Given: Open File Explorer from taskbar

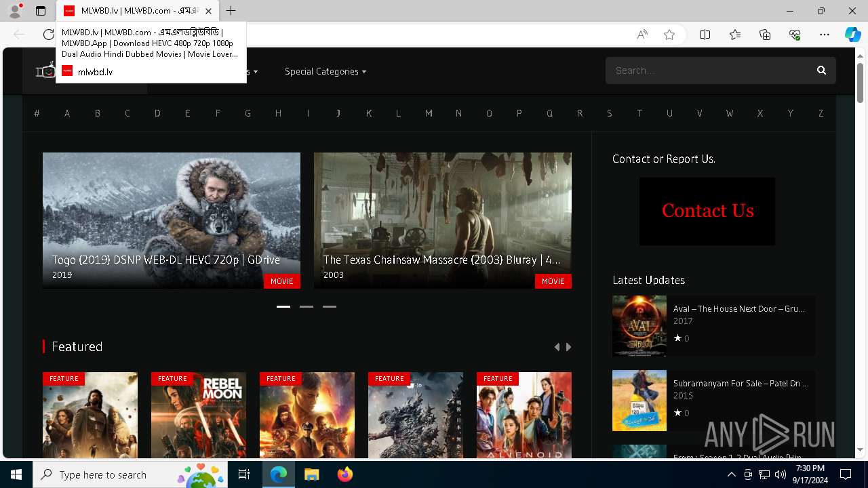Looking at the screenshot, I should 311,474.
